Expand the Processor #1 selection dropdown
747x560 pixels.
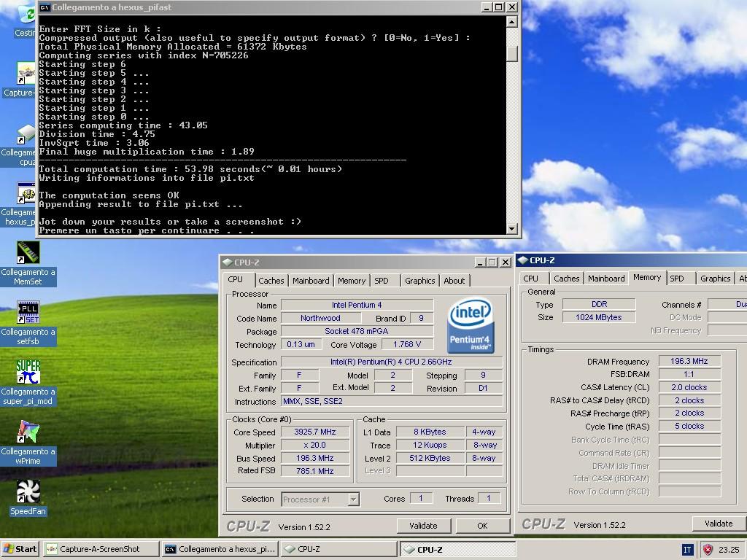click(353, 499)
